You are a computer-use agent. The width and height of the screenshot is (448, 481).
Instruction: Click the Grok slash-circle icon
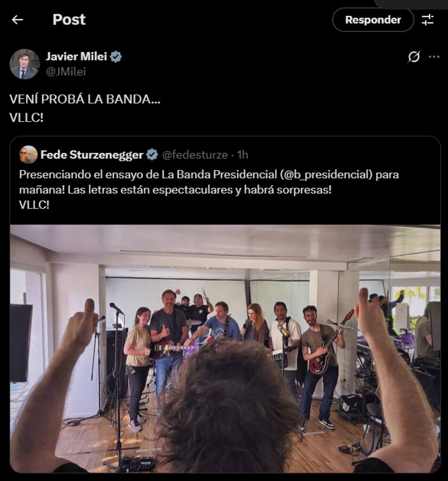click(414, 57)
